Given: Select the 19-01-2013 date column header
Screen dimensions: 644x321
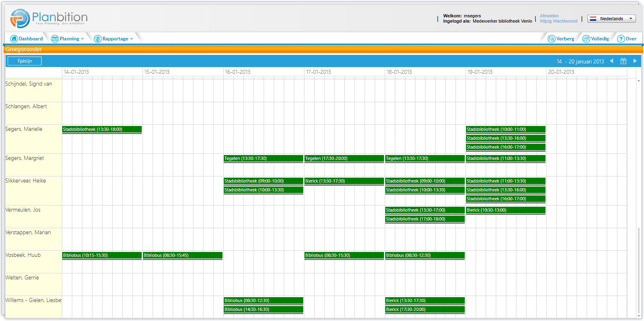Looking at the screenshot, I should (x=506, y=72).
